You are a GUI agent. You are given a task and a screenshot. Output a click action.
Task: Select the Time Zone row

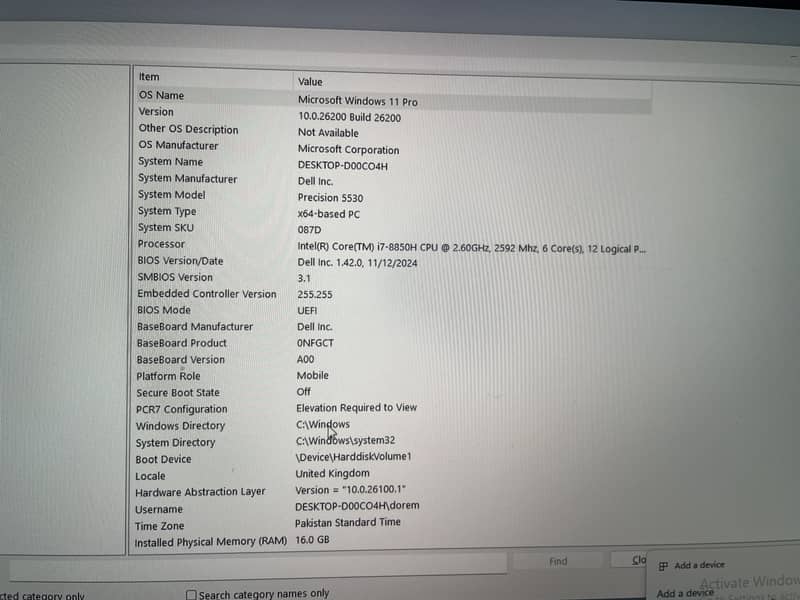(160, 526)
